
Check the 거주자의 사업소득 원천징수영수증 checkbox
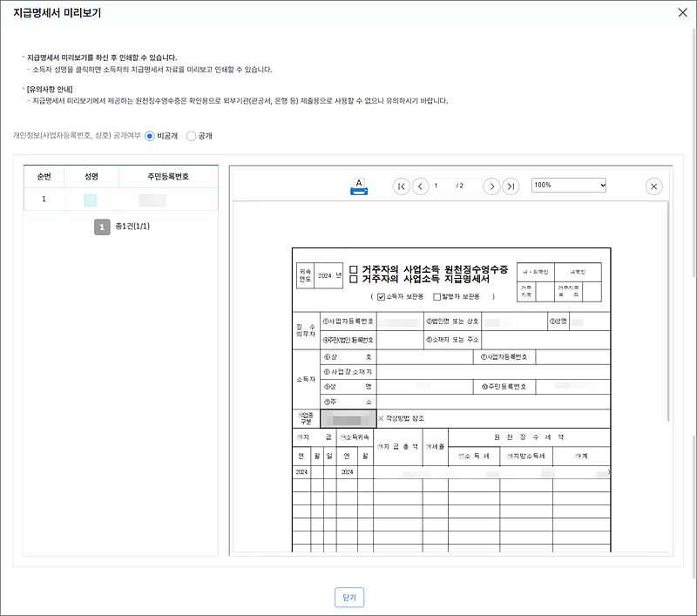[x=352, y=269]
